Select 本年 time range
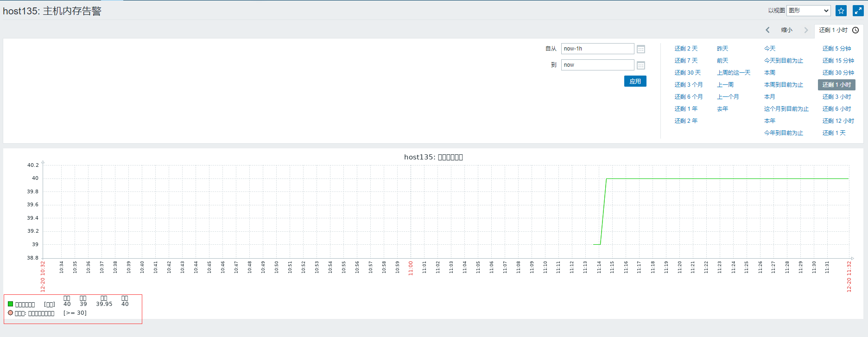The height and width of the screenshot is (337, 868). tap(770, 121)
